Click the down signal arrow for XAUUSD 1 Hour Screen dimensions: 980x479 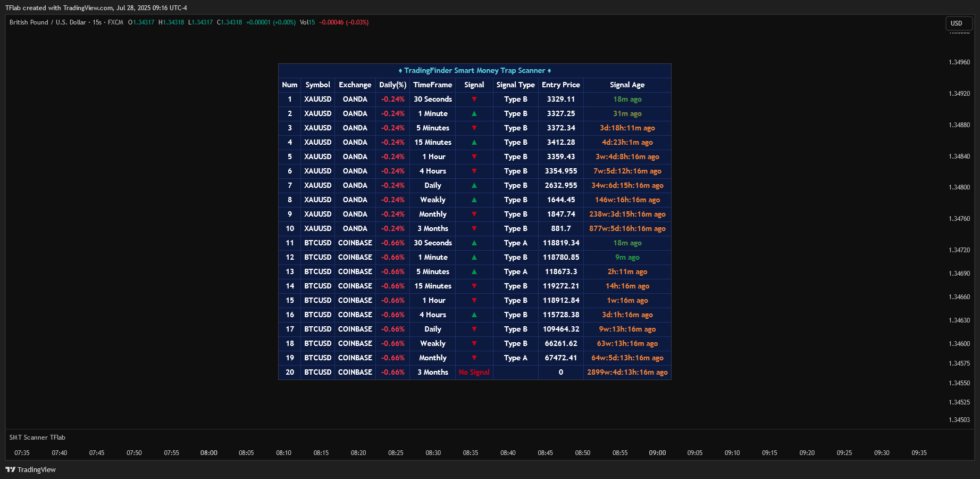474,156
